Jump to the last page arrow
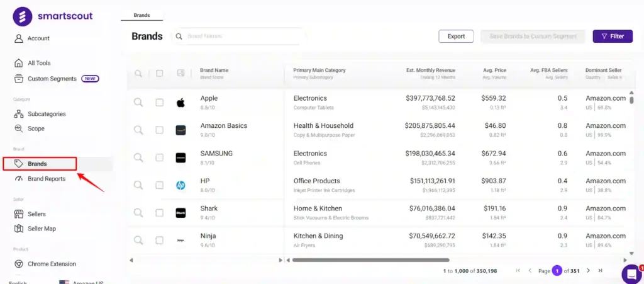Image resolution: width=644 pixels, height=284 pixels. point(600,270)
